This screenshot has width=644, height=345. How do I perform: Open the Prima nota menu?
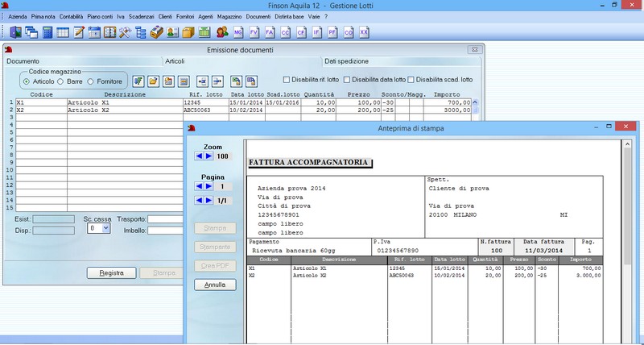[x=43, y=17]
